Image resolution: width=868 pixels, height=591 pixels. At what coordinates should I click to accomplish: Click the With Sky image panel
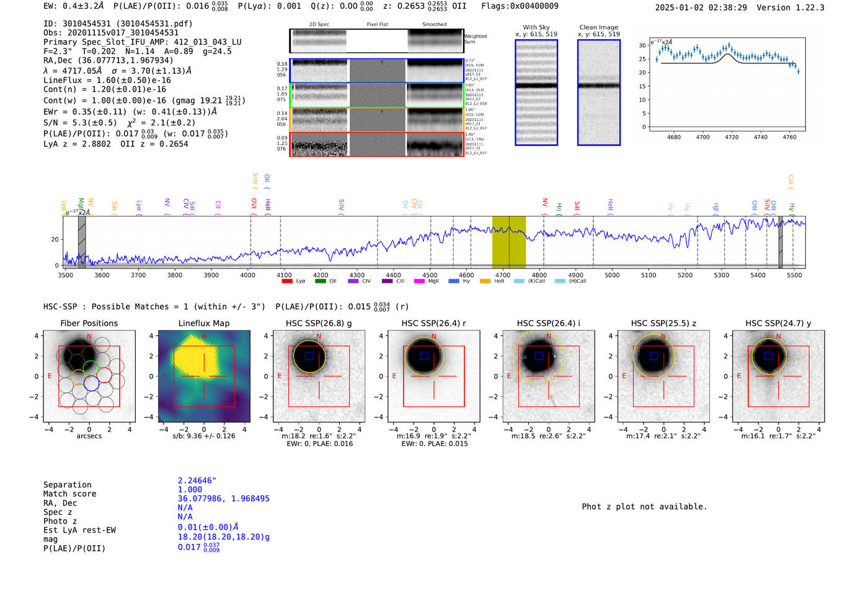pos(536,92)
